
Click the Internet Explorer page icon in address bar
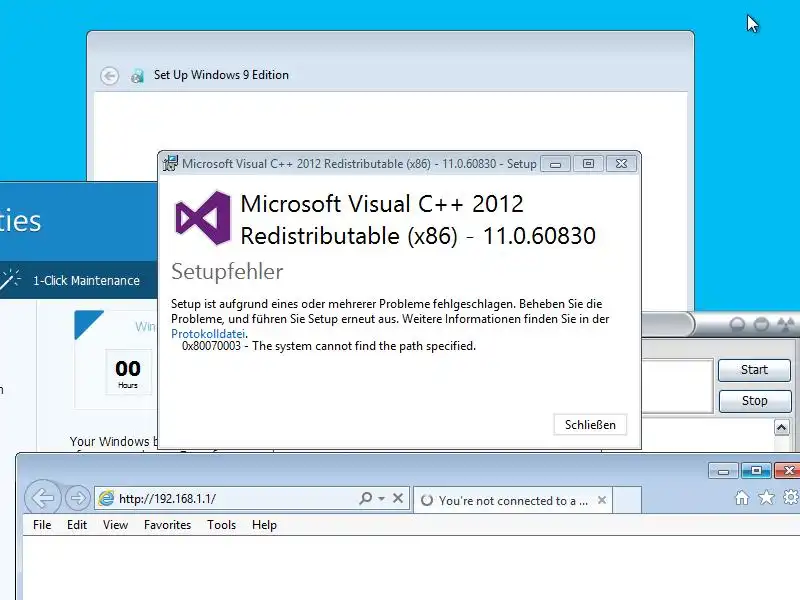point(106,498)
